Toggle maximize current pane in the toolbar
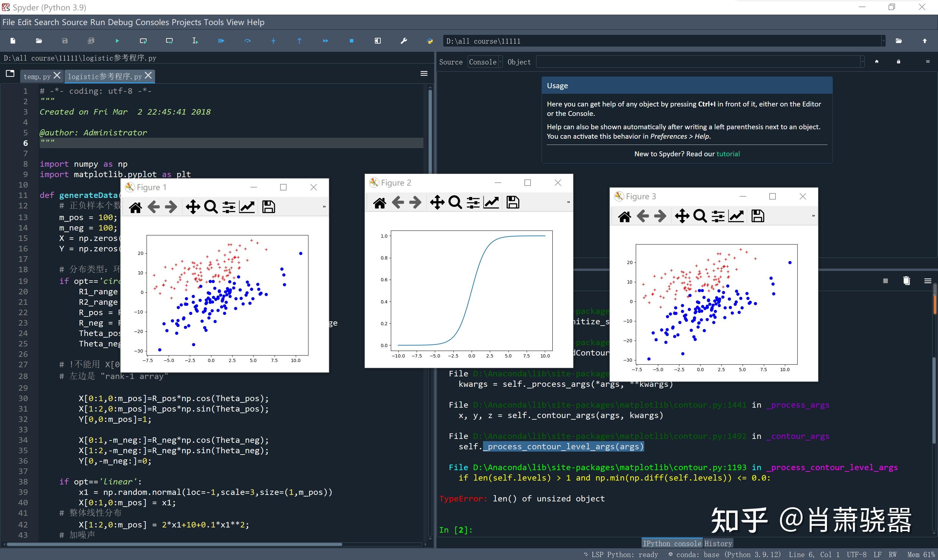This screenshot has width=938, height=560. [x=377, y=41]
